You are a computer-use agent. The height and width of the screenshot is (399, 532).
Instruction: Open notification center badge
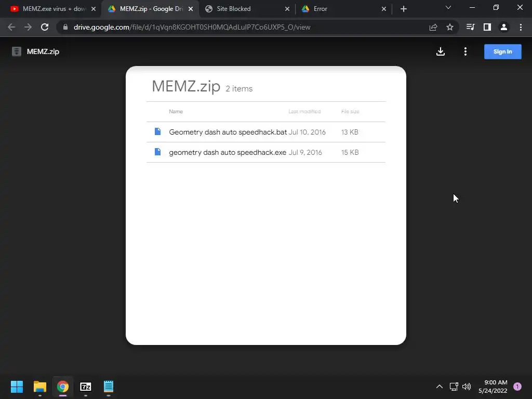[x=517, y=387]
